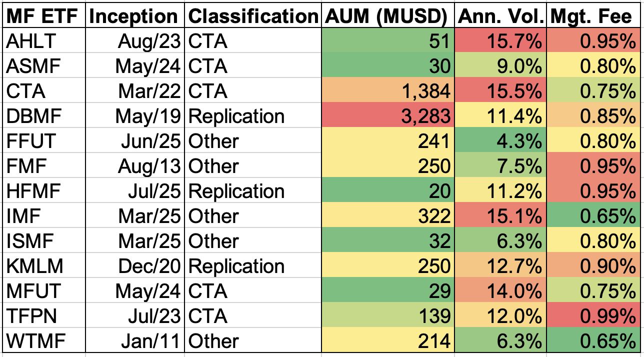
Task: Click the HFMF Replication classification cell
Action: (252, 191)
